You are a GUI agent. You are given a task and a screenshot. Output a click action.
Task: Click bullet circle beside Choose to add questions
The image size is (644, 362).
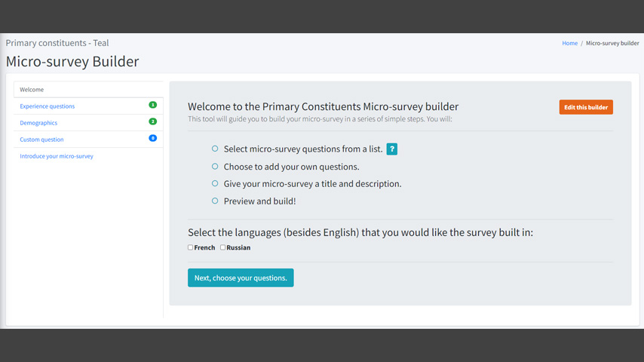(x=215, y=167)
